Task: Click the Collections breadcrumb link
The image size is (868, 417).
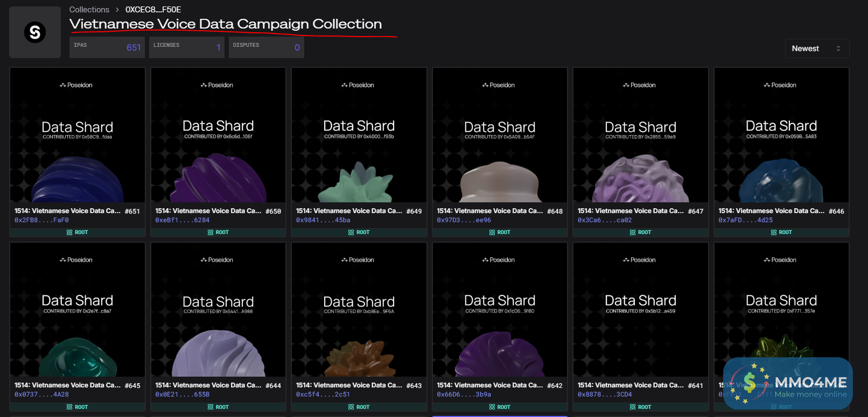Action: pos(89,10)
